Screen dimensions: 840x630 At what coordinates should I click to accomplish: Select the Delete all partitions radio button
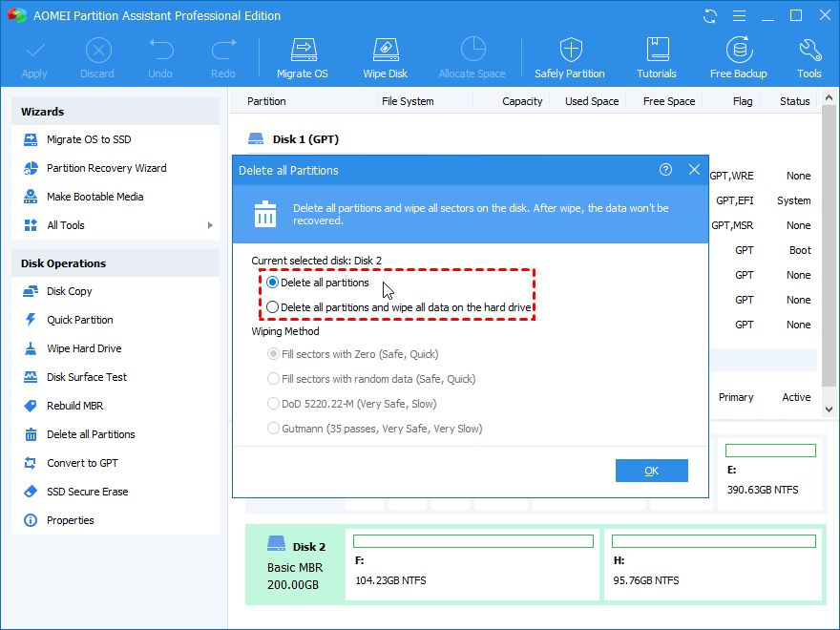click(x=272, y=283)
